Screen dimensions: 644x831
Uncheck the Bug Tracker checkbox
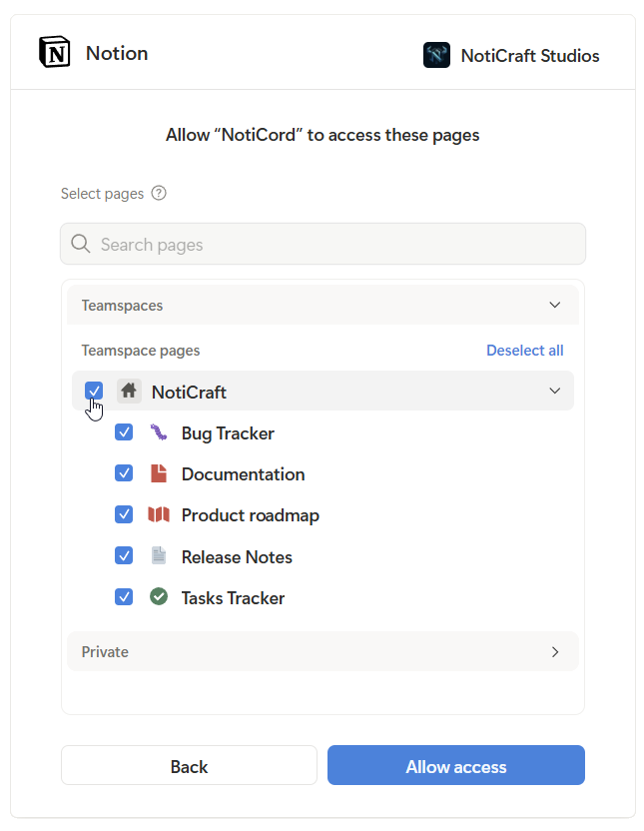pyautogui.click(x=124, y=432)
